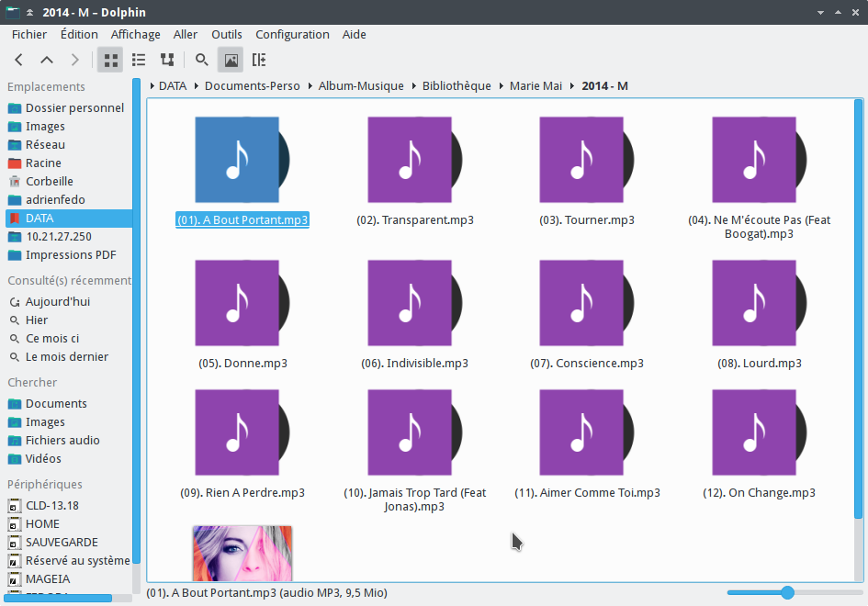Show files from Ce mois ci

[x=69, y=338]
